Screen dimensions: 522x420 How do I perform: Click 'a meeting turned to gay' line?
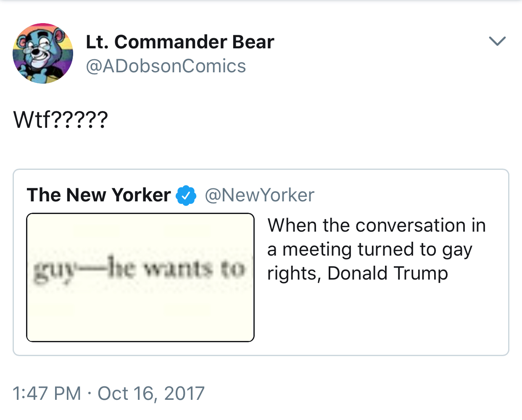370,250
